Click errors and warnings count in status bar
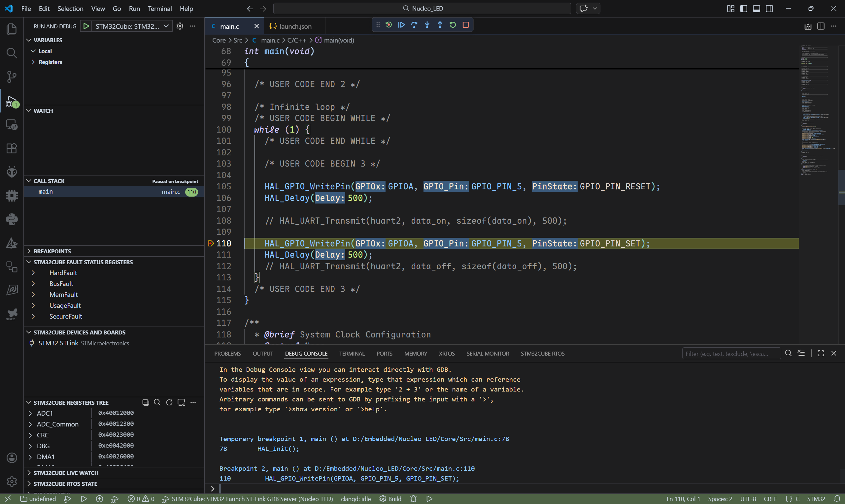 (x=141, y=499)
